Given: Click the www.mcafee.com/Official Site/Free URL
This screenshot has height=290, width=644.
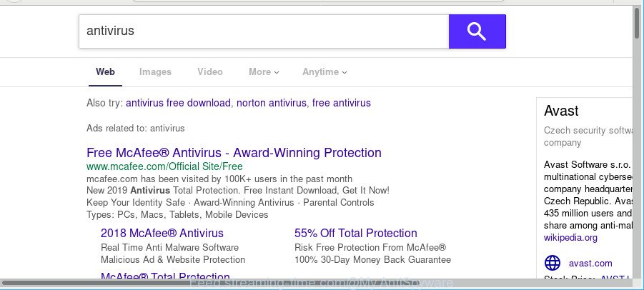Looking at the screenshot, I should [164, 166].
